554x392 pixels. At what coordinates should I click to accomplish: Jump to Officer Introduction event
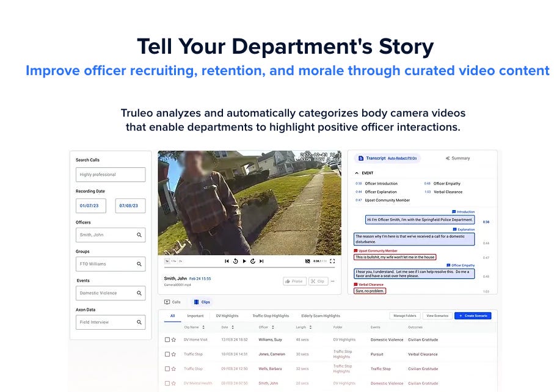[377, 184]
